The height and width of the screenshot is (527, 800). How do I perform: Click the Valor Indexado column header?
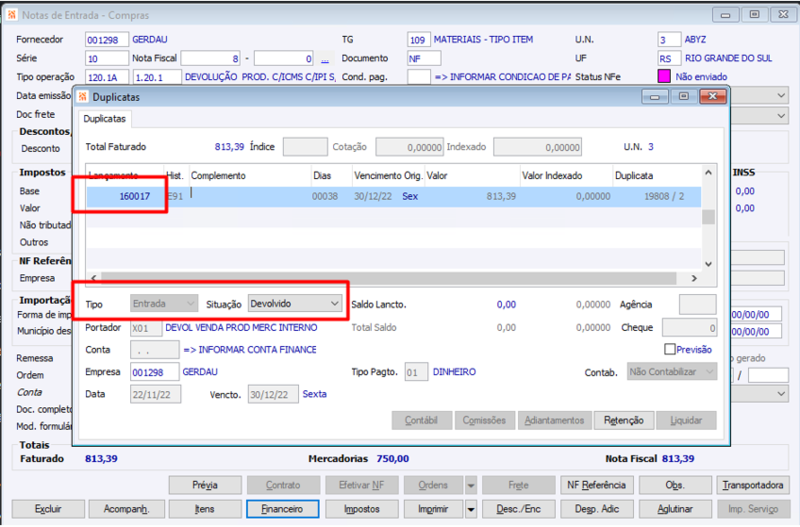tap(566, 175)
